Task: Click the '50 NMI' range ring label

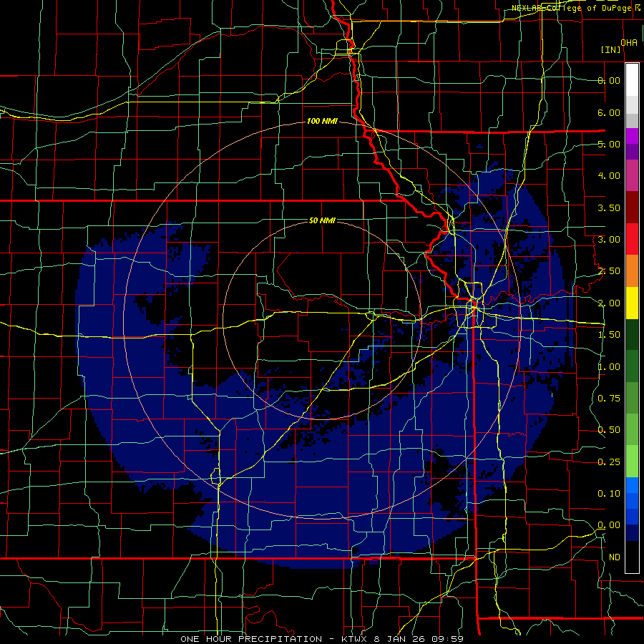Action: [322, 220]
